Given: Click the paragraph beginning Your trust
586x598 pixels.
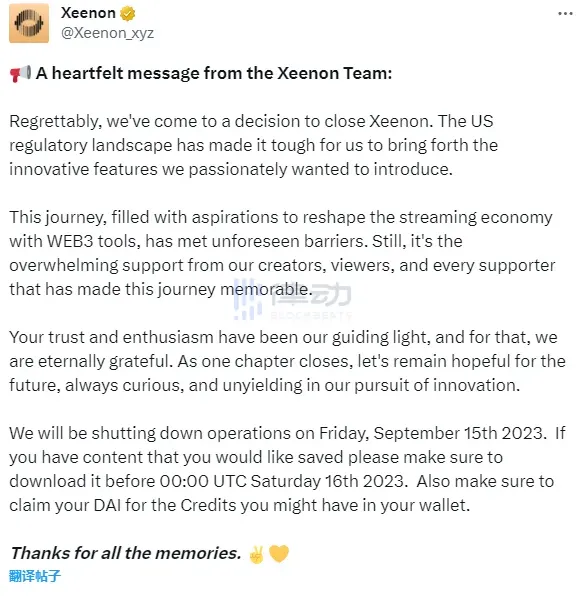Looking at the screenshot, I should (x=287, y=361).
